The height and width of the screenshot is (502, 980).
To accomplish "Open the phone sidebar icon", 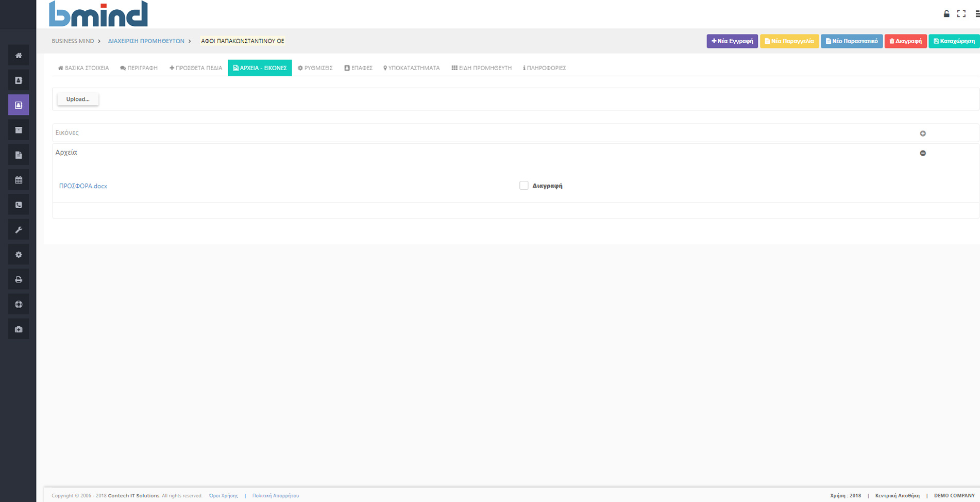I will pyautogui.click(x=19, y=205).
